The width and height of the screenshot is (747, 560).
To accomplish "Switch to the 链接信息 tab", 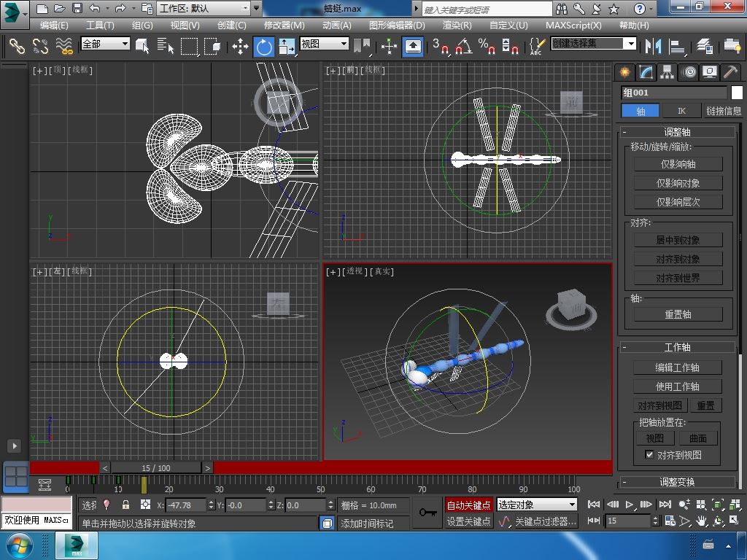I will [723, 111].
